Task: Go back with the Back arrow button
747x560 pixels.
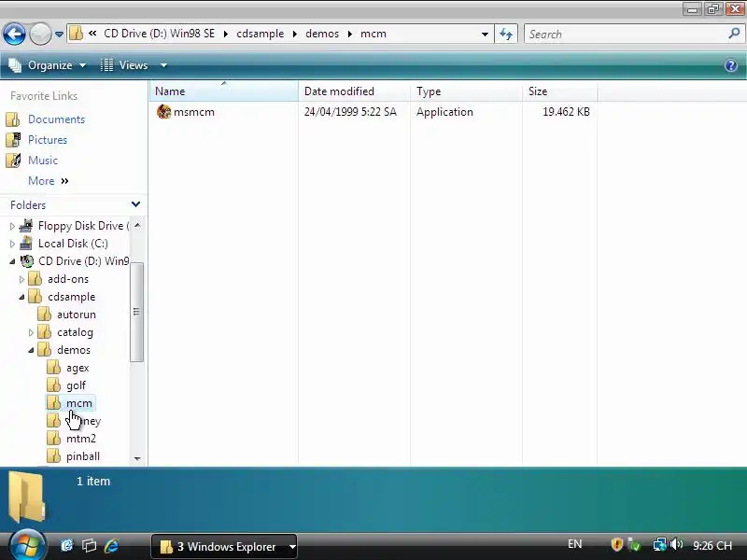Action: point(14,35)
